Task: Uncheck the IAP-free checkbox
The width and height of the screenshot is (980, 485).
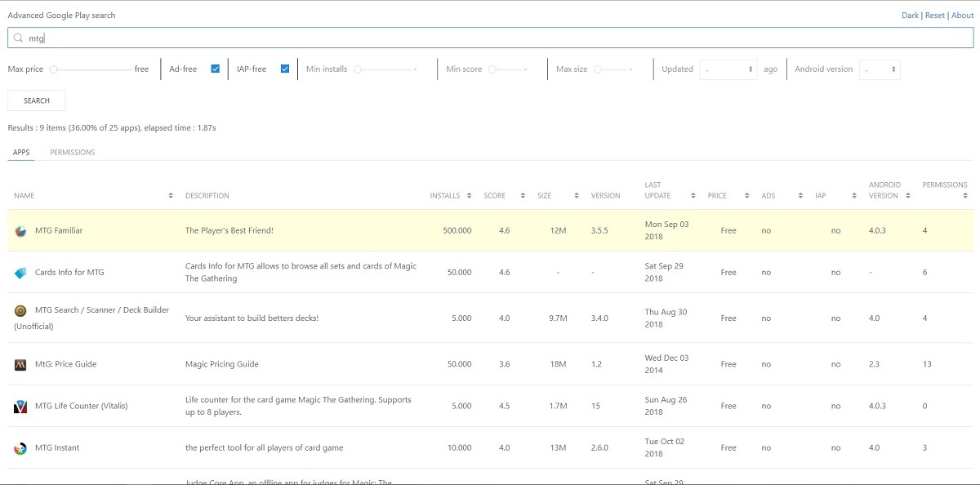Action: [285, 69]
